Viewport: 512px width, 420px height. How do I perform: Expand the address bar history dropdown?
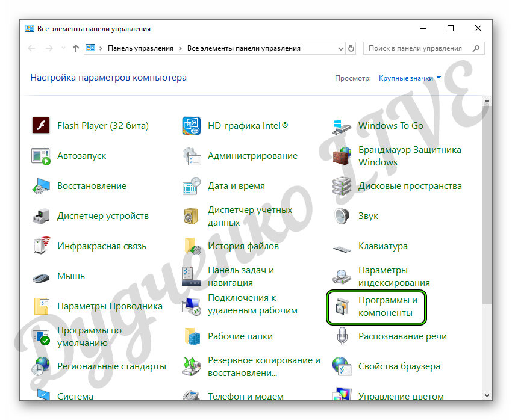click(x=340, y=49)
